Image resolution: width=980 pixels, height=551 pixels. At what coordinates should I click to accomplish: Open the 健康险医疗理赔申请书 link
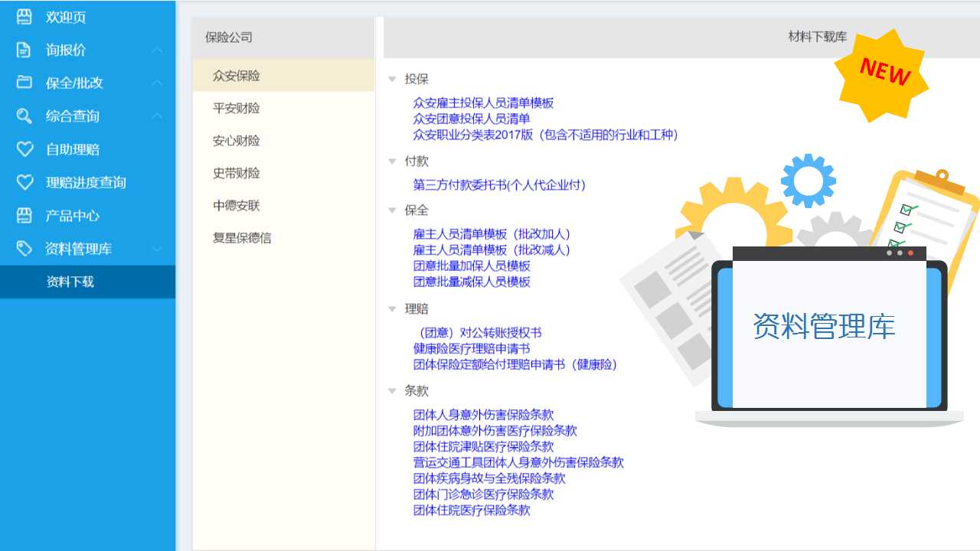point(472,349)
